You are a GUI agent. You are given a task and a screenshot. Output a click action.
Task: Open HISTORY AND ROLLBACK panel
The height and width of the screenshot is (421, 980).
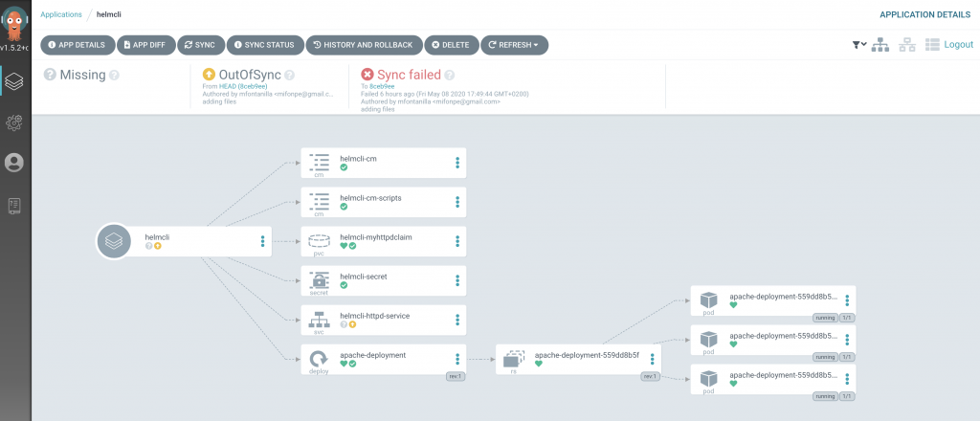(x=364, y=45)
